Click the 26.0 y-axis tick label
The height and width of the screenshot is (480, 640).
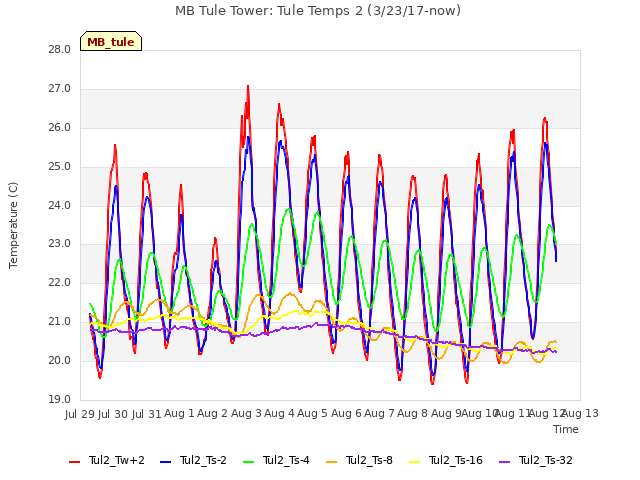[x=60, y=128]
